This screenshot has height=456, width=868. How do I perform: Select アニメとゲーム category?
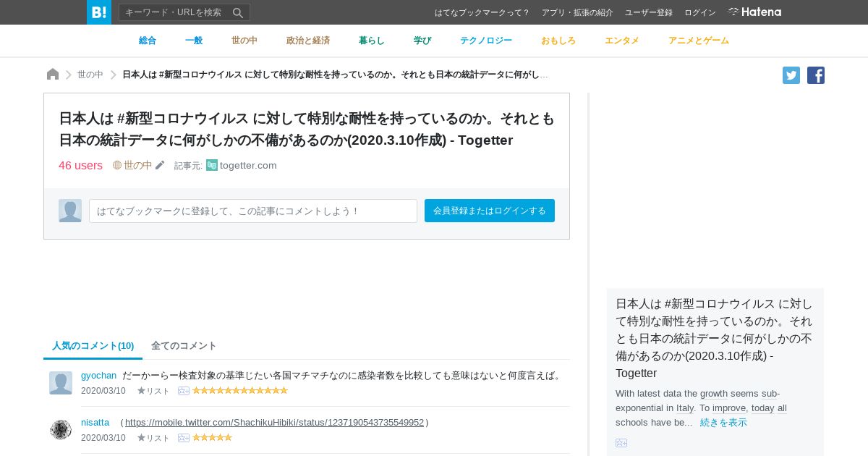coord(699,41)
